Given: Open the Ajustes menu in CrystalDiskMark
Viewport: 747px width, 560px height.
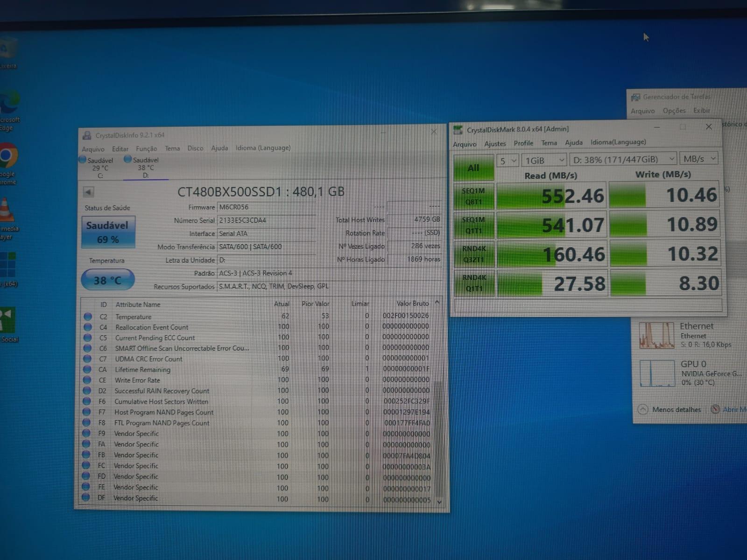Looking at the screenshot, I should [495, 144].
